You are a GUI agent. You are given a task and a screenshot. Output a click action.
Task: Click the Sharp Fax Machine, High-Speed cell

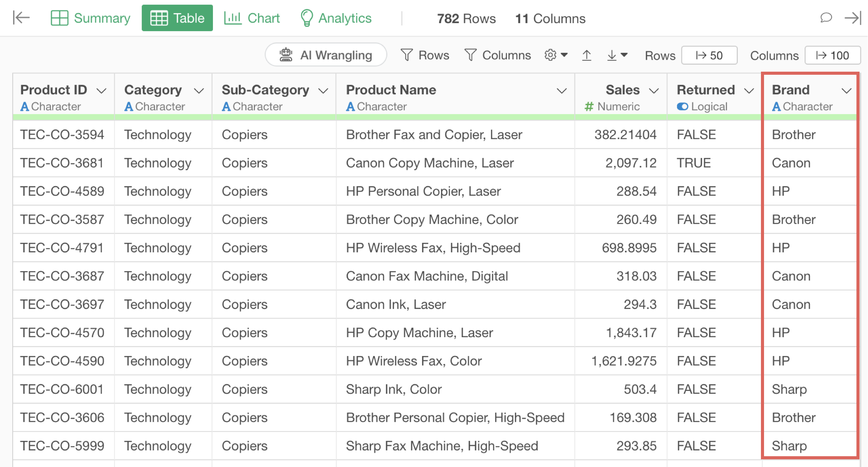point(456,446)
